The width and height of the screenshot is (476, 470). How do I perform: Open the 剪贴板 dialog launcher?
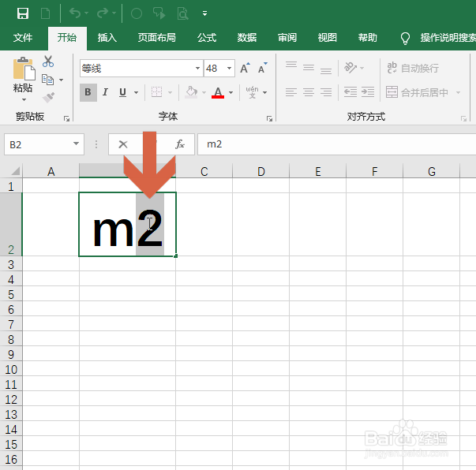coord(66,118)
